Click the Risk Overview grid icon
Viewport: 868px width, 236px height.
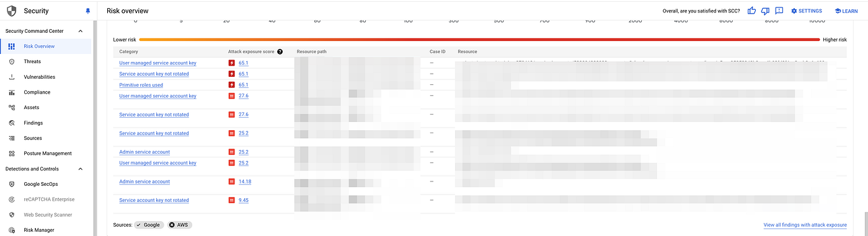click(x=12, y=46)
